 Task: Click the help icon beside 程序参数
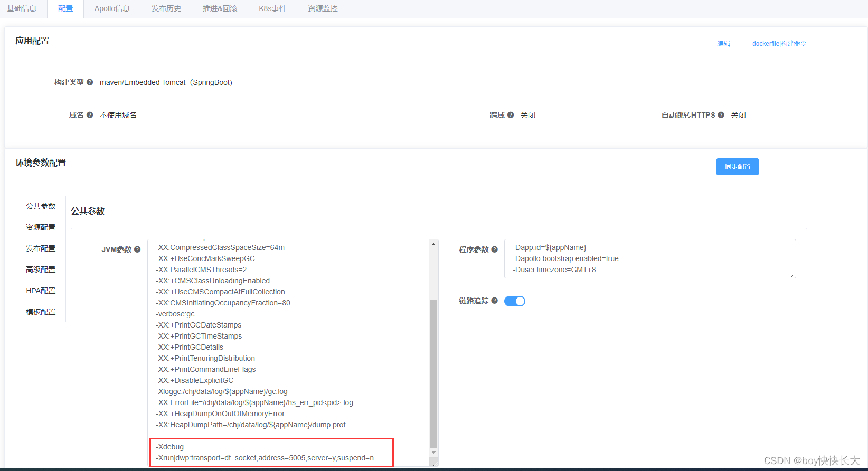coord(494,249)
